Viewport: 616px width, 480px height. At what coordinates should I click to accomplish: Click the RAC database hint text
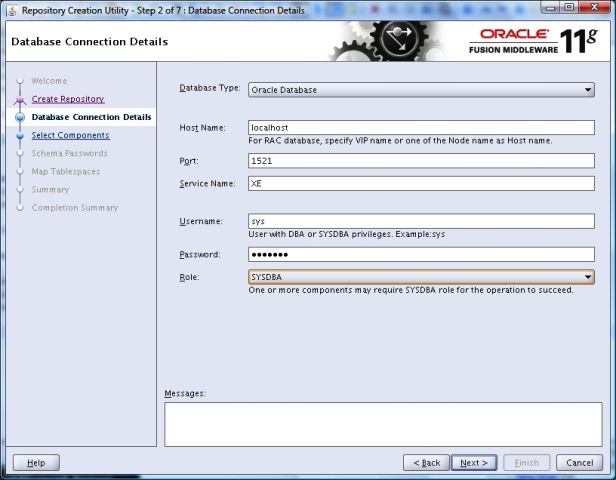click(400, 141)
